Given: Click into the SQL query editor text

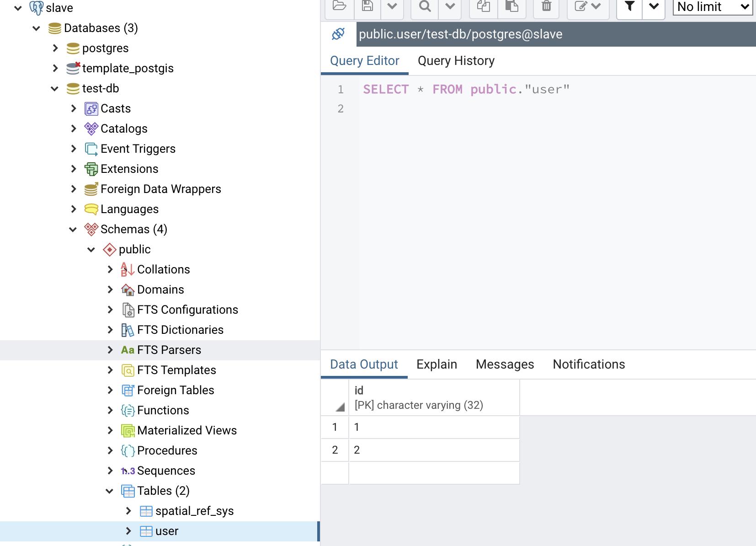Looking at the screenshot, I should 466,89.
